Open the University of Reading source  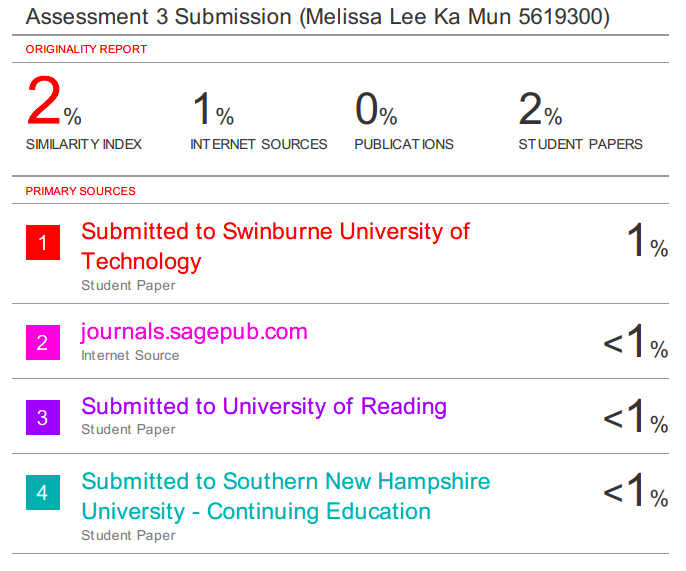pos(264,406)
